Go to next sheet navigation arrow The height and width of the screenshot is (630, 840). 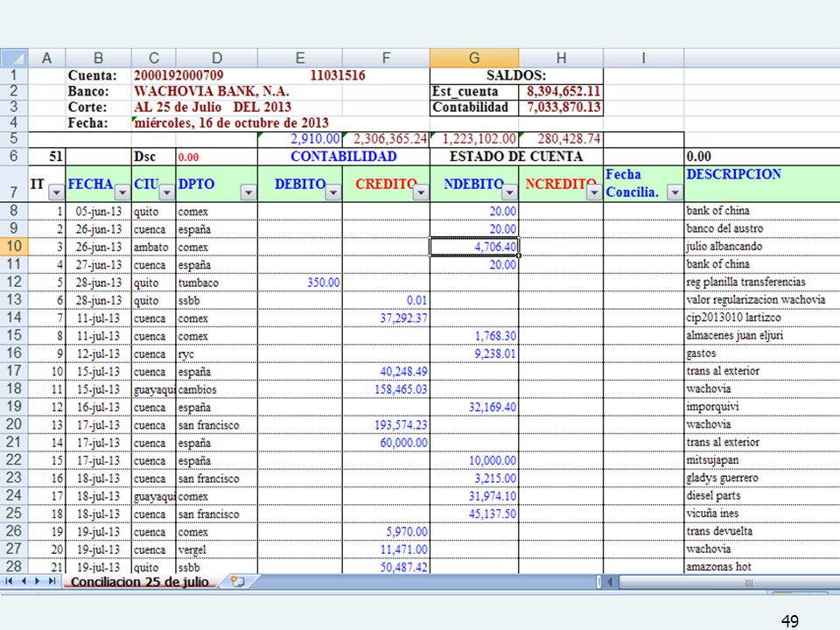pyautogui.click(x=37, y=581)
